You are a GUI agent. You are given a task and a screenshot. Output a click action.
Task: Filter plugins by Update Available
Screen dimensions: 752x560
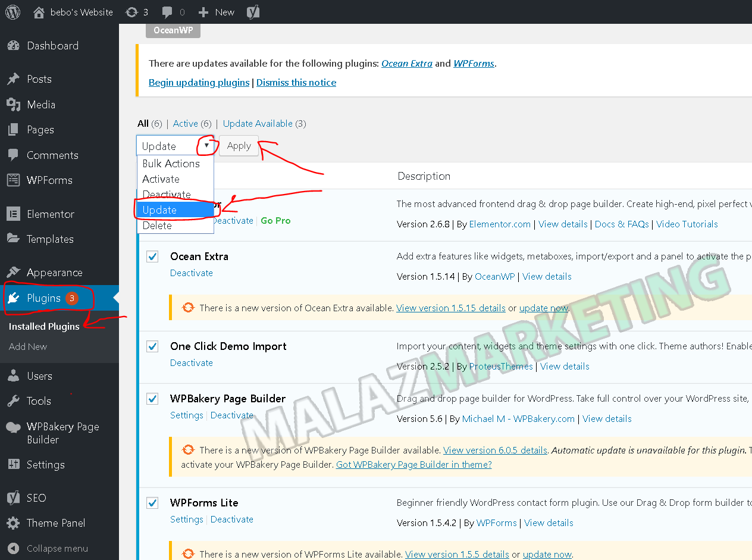(x=258, y=124)
